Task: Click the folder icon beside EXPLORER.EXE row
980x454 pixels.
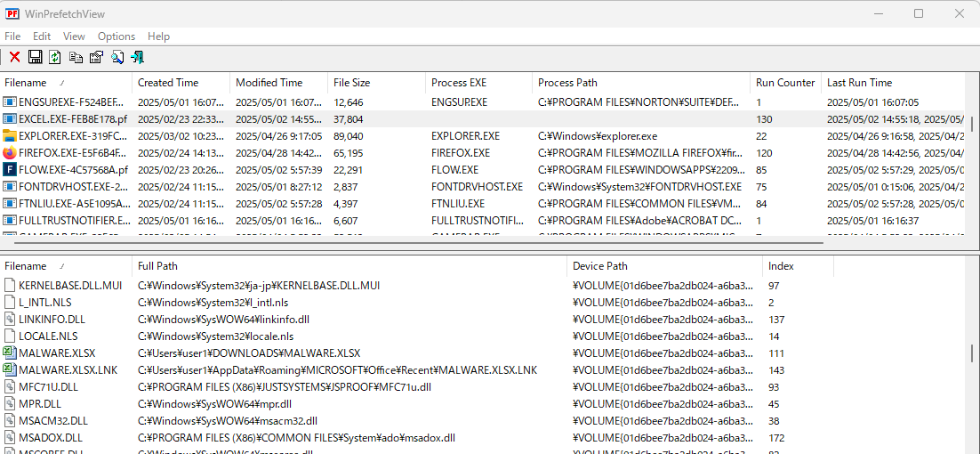Action: (9, 135)
